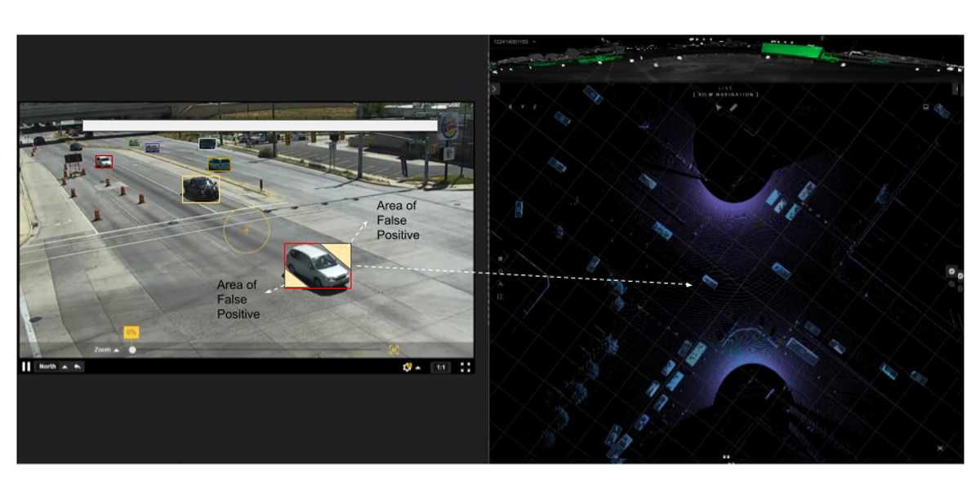
Task: Select the dark SUV in yellow bounding box
Action: [x=201, y=189]
